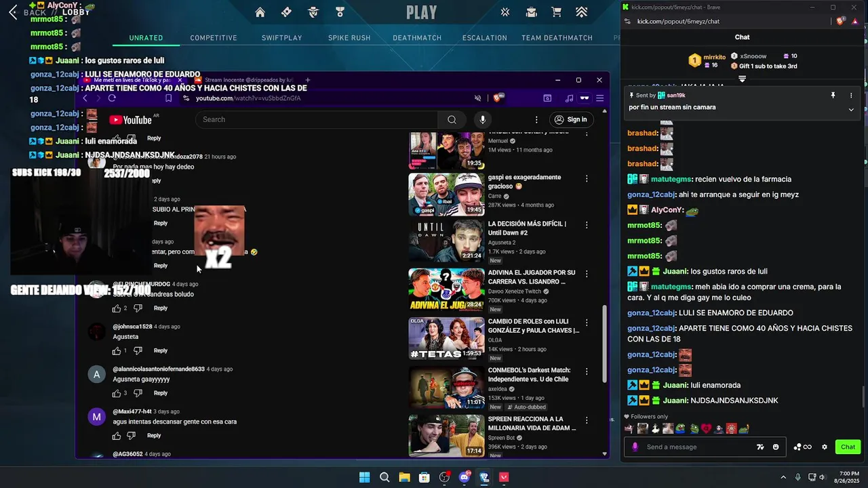Image resolution: width=868 pixels, height=488 pixels.
Task: Open Brave wallet icon in YouTube toolbar
Action: tap(547, 98)
